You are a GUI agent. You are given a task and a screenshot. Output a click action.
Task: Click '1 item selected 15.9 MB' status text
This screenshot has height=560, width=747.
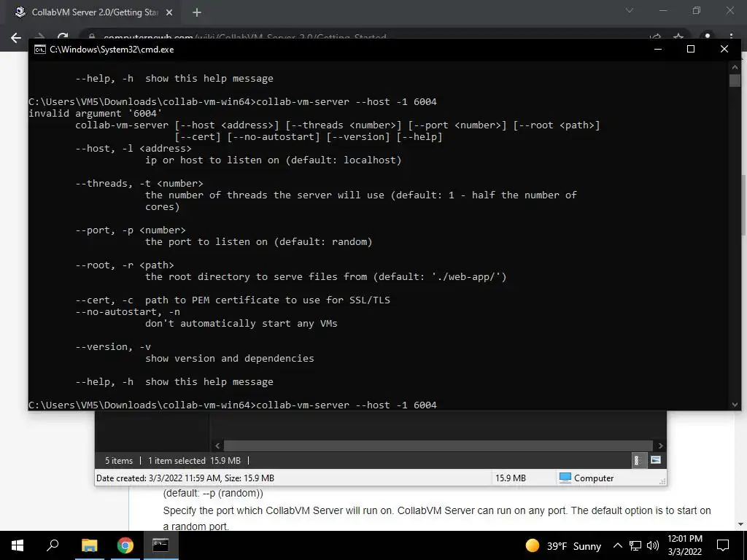194,461
